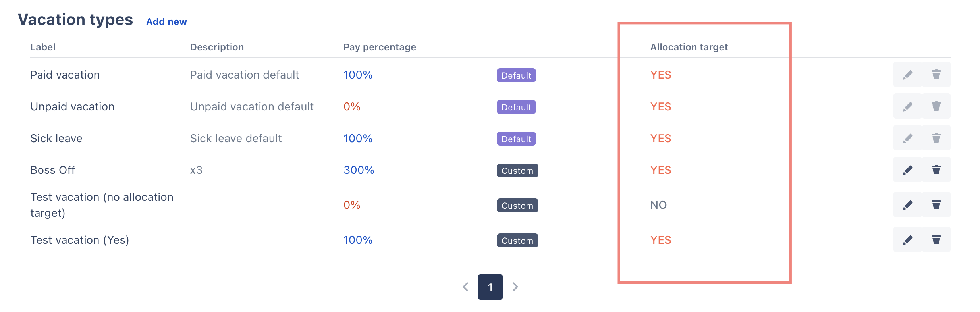
Task: Click the Pay percentage column header
Action: [x=380, y=47]
